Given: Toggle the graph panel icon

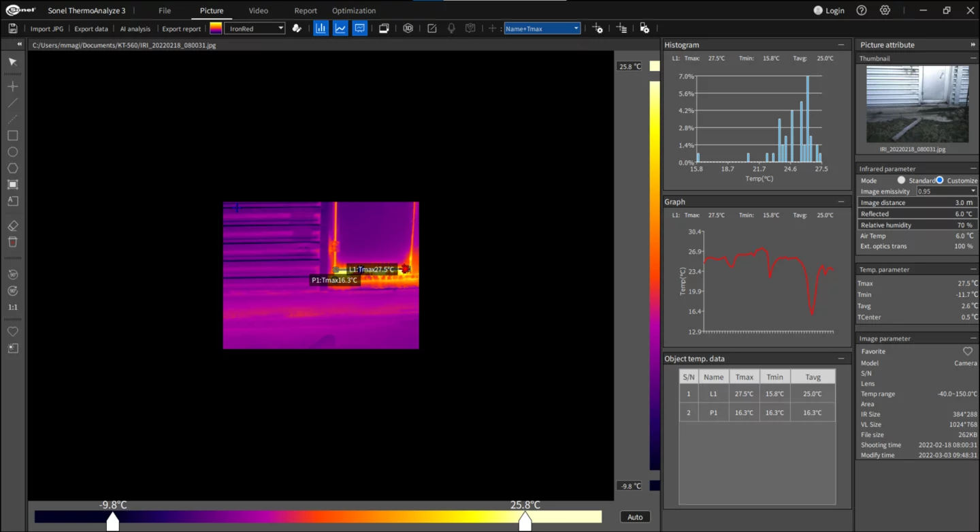Looking at the screenshot, I should tap(340, 29).
